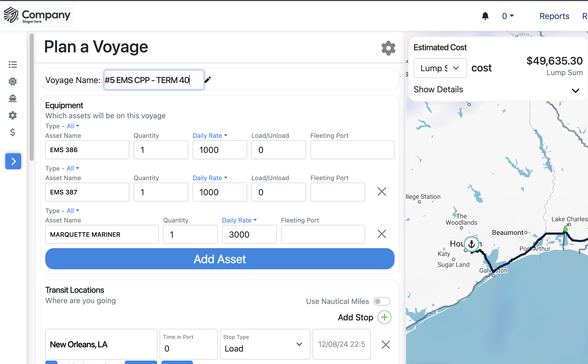Image resolution: width=588 pixels, height=364 pixels.
Task: Click the voyage settings gear icon
Action: point(388,48)
